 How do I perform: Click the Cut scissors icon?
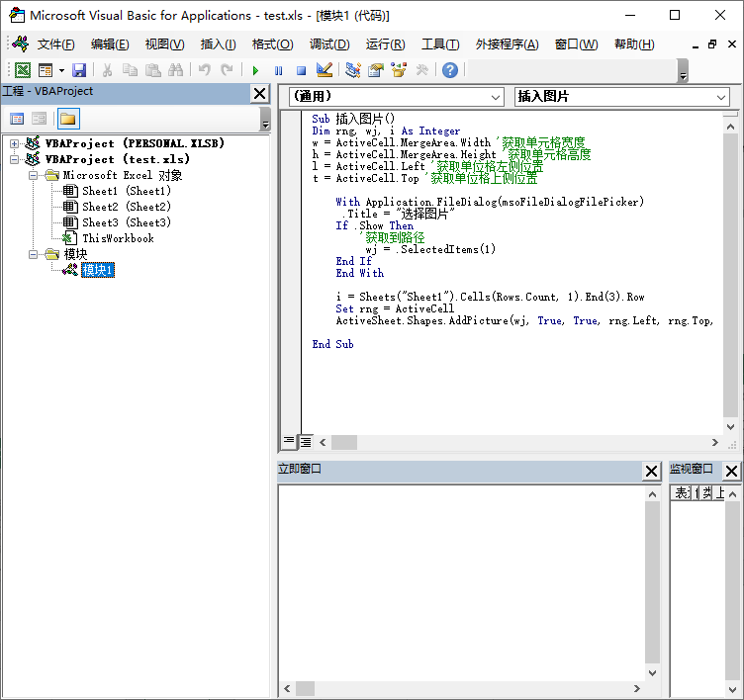click(107, 70)
